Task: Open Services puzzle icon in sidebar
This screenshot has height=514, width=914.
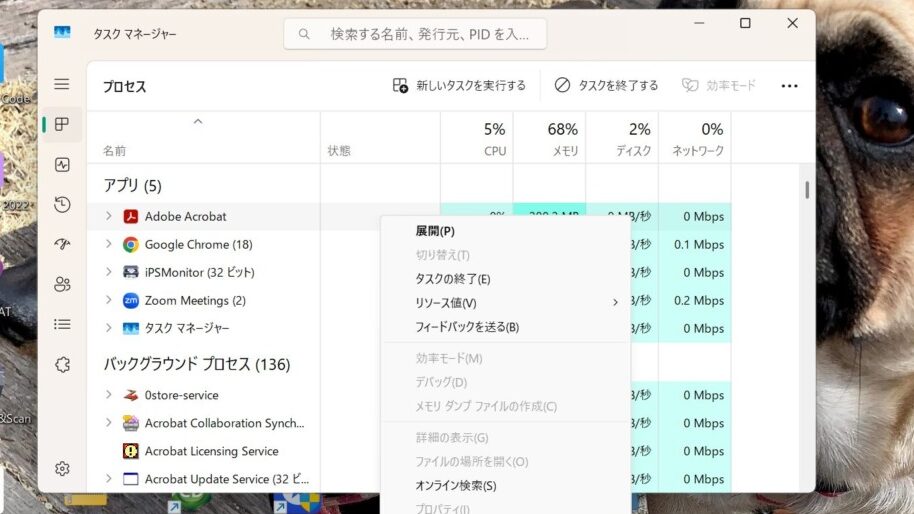Action: (62, 365)
